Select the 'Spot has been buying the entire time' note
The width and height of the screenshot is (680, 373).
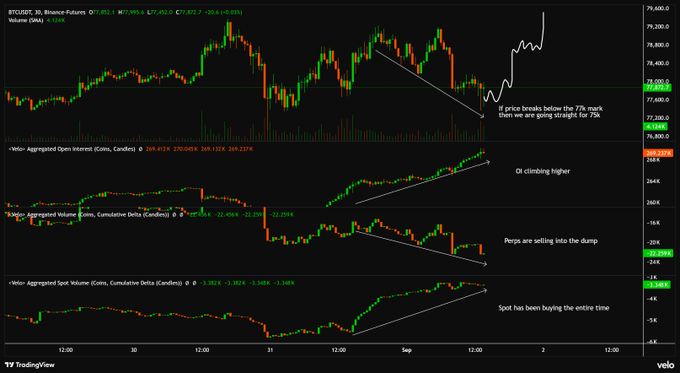click(x=553, y=308)
